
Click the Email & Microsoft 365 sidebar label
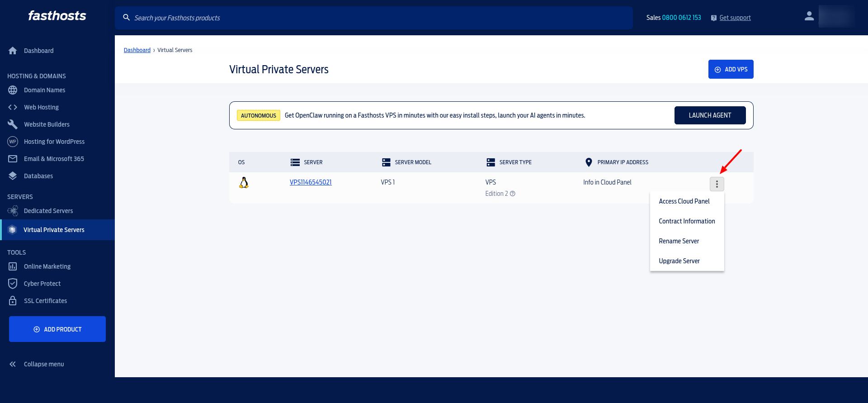coord(54,159)
